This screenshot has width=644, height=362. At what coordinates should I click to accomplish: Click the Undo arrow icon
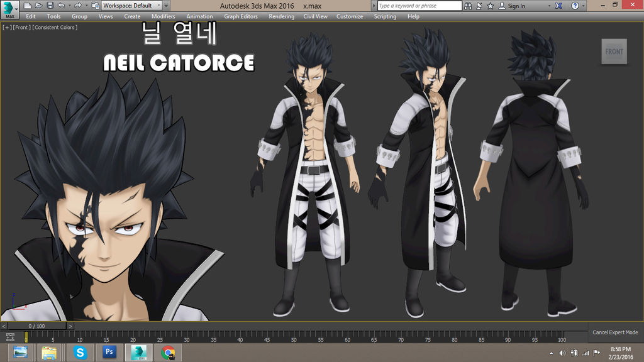pos(61,5)
